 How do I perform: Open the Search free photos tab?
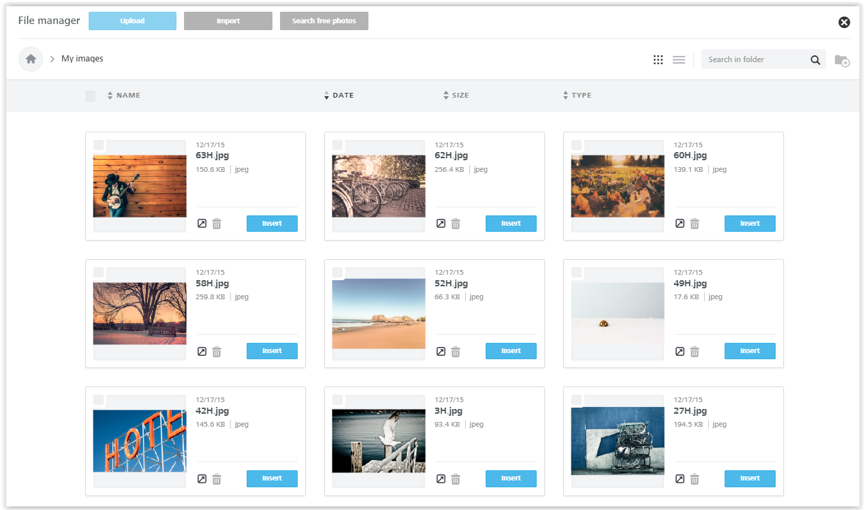tap(324, 21)
